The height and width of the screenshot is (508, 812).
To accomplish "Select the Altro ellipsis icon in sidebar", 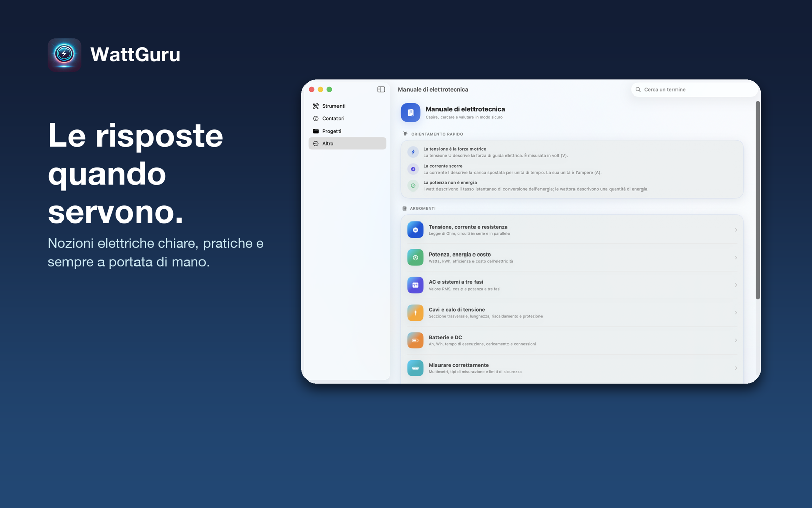I will (x=316, y=144).
